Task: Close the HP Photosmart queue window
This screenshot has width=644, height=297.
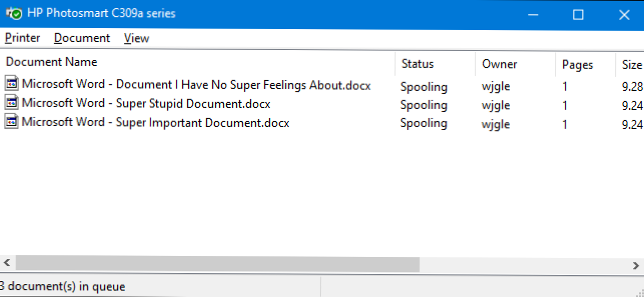Action: coord(624,15)
